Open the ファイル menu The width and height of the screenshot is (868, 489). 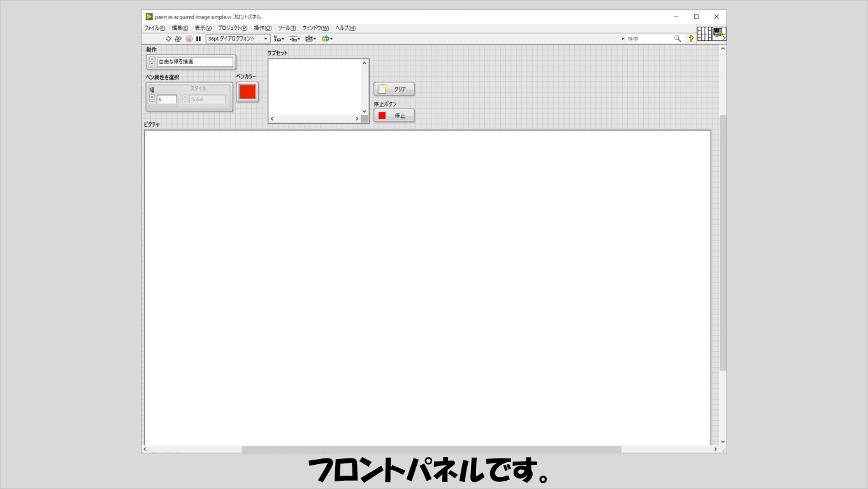pyautogui.click(x=154, y=28)
